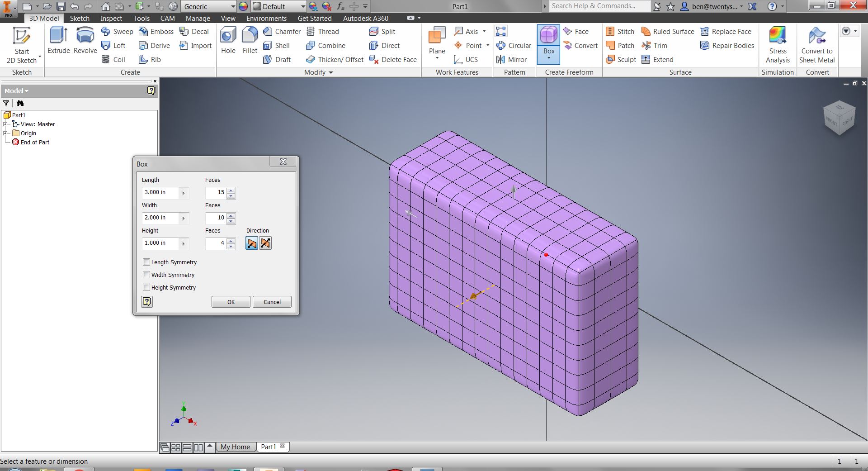Select the Thread tool
The width and height of the screenshot is (868, 471).
pyautogui.click(x=322, y=31)
